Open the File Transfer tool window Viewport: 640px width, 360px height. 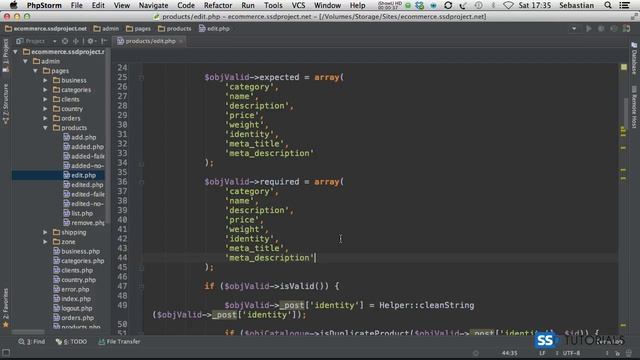click(x=119, y=341)
